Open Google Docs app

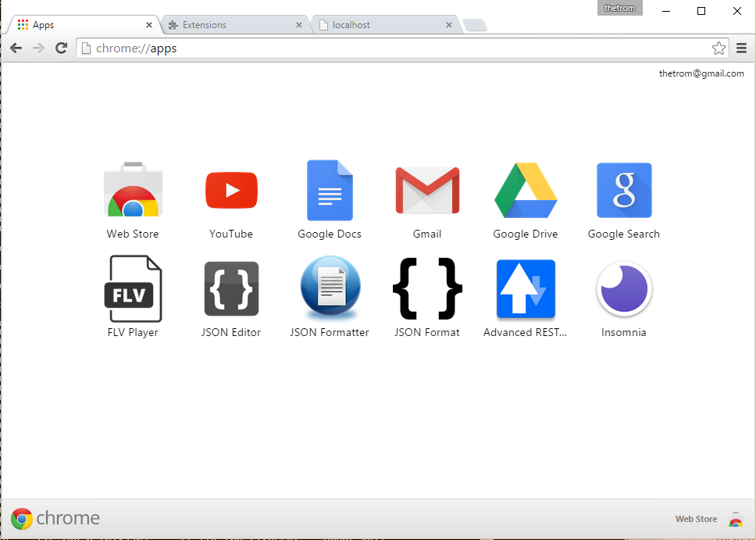[330, 190]
